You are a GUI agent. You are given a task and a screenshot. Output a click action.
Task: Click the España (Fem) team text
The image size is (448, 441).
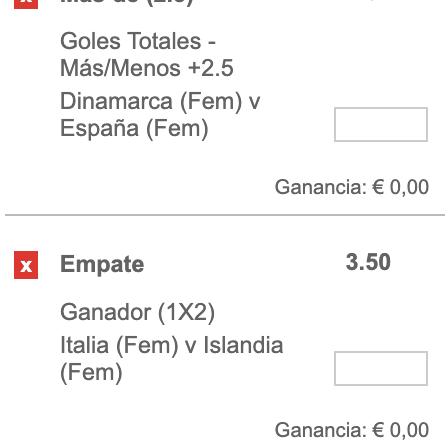point(134,128)
